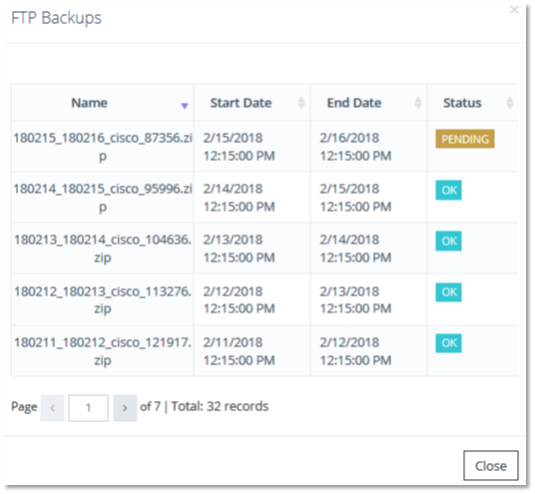Click the Close button
This screenshot has width=535, height=494.
pos(491,466)
